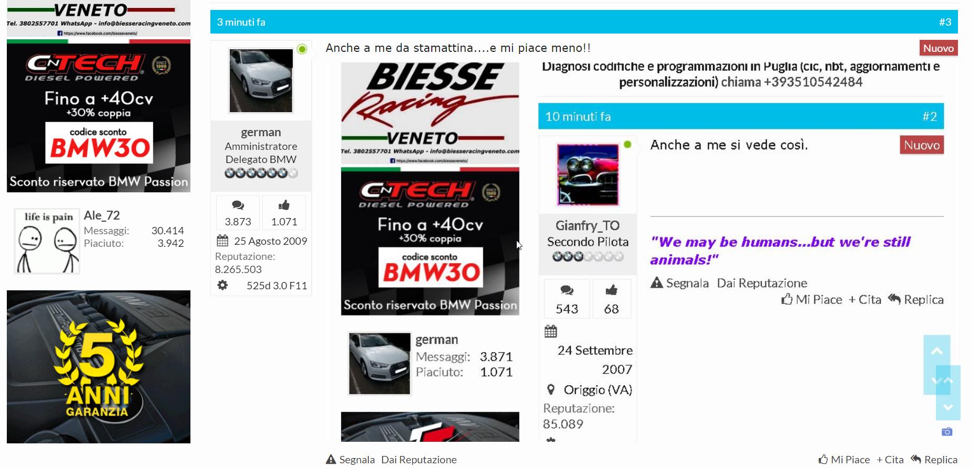This screenshot has width=980, height=468.
Task: Open german's profile via username in post
Action: (x=261, y=132)
